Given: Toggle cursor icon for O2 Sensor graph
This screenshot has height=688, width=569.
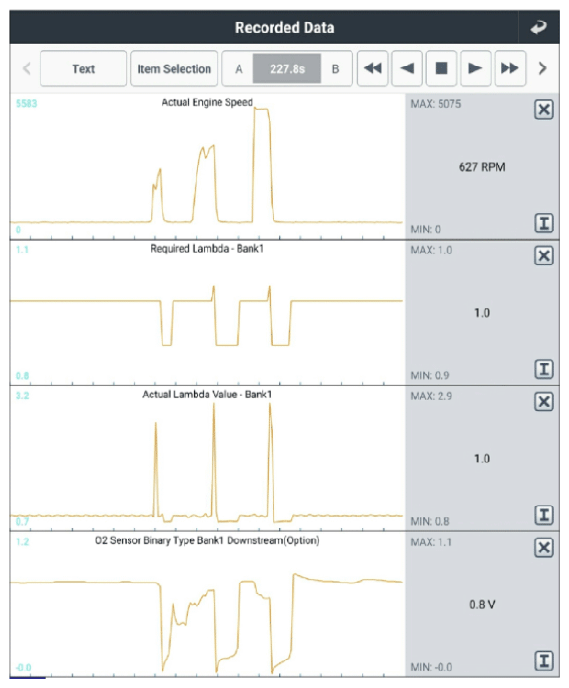Looking at the screenshot, I should (x=544, y=661).
